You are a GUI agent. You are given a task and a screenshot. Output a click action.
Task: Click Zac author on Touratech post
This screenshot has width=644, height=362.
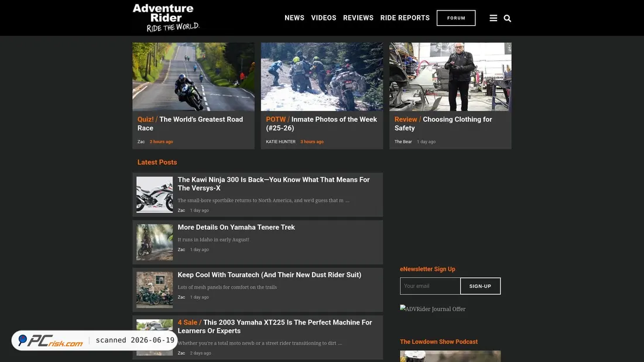[181, 297]
